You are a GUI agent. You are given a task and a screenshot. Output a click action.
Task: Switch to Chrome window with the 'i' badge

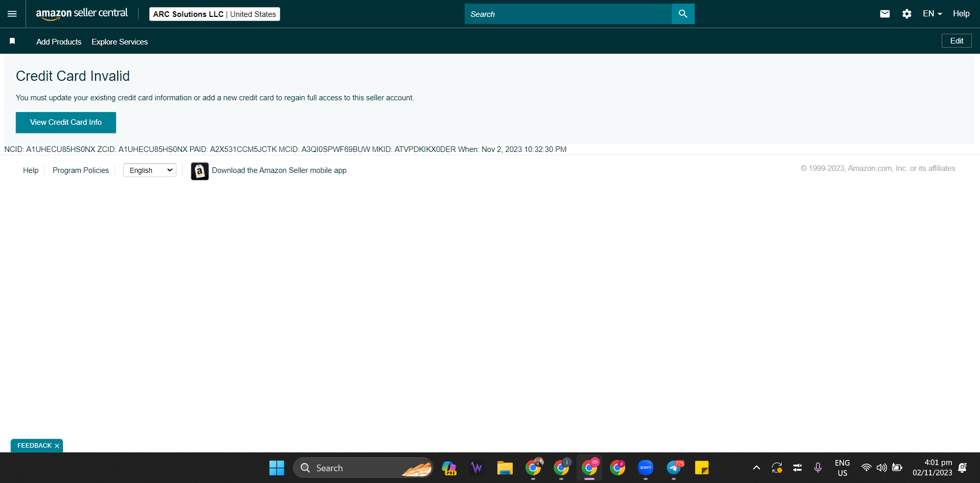(561, 468)
